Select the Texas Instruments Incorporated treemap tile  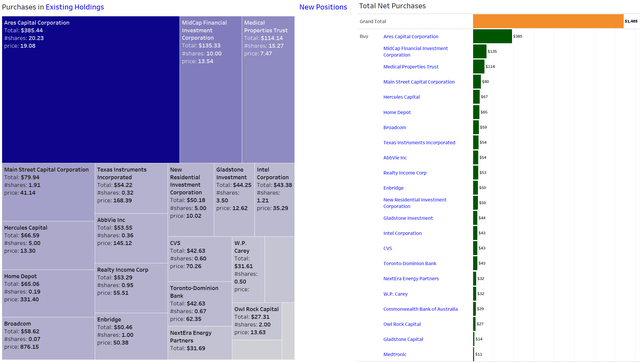tap(131, 188)
